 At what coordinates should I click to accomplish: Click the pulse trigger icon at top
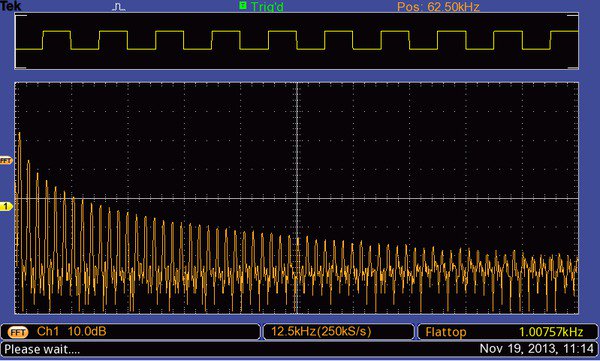click(x=119, y=7)
